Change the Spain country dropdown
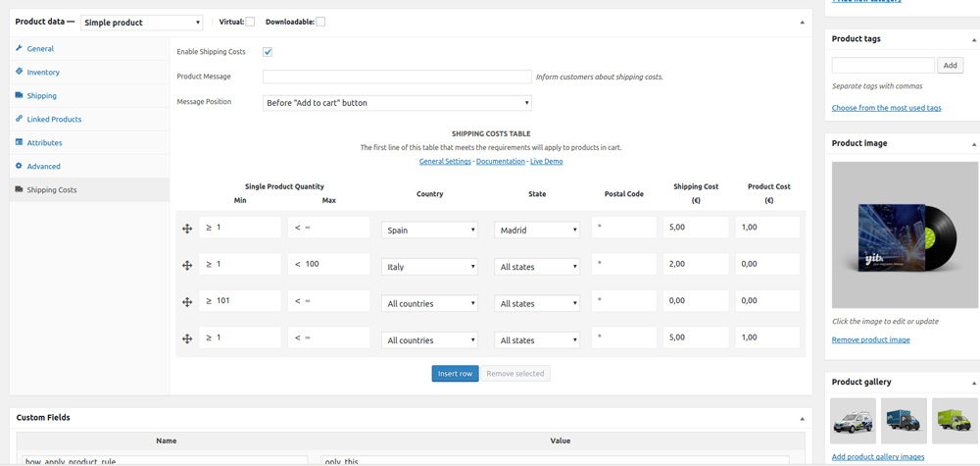980x466 pixels. click(x=429, y=230)
